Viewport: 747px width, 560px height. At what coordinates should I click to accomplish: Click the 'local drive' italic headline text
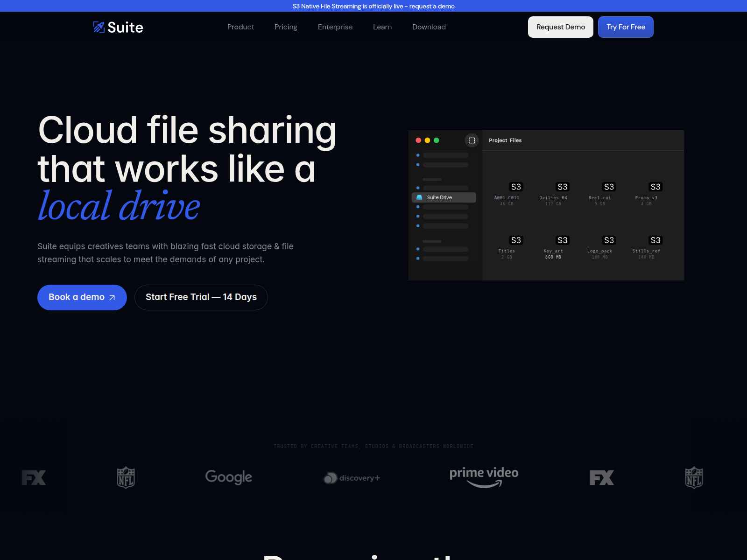coord(119,206)
